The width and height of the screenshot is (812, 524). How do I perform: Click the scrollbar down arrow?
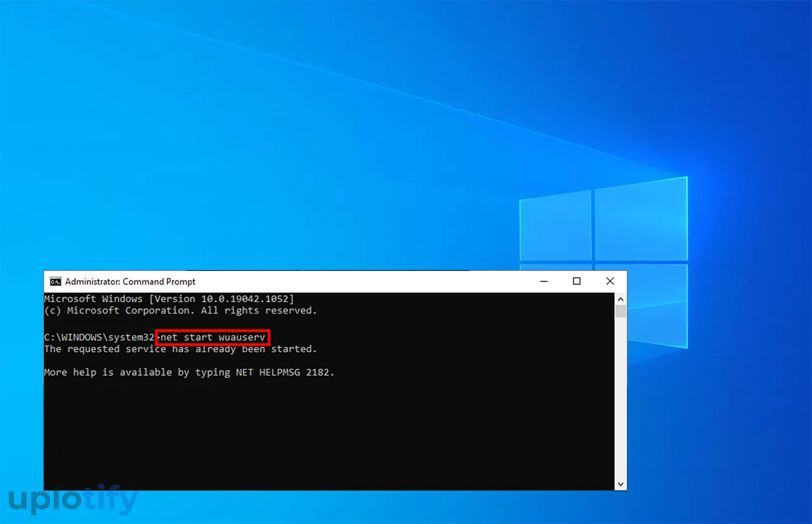click(621, 484)
